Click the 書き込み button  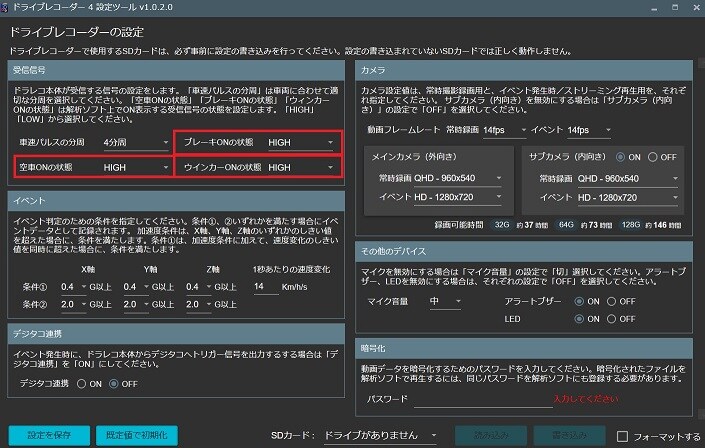pos(569,435)
